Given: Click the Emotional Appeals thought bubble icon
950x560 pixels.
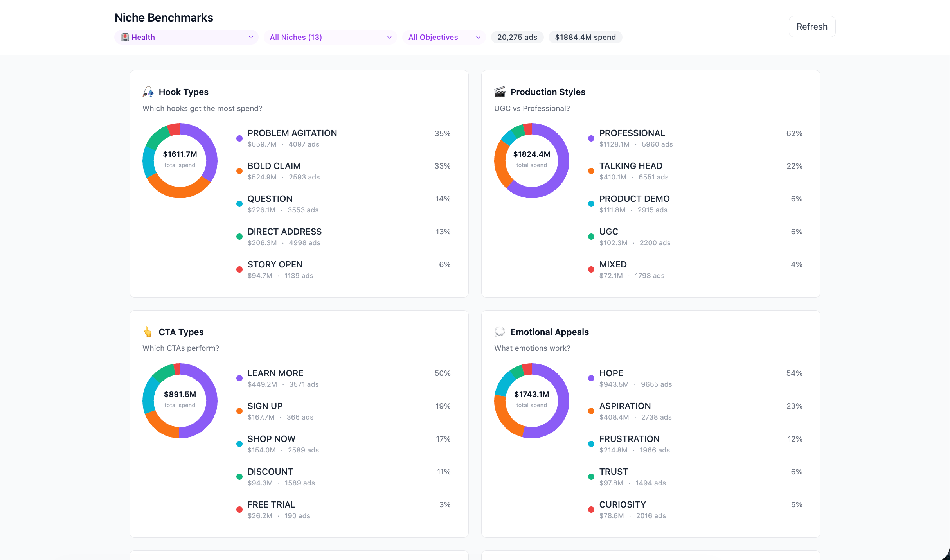Looking at the screenshot, I should [x=500, y=332].
